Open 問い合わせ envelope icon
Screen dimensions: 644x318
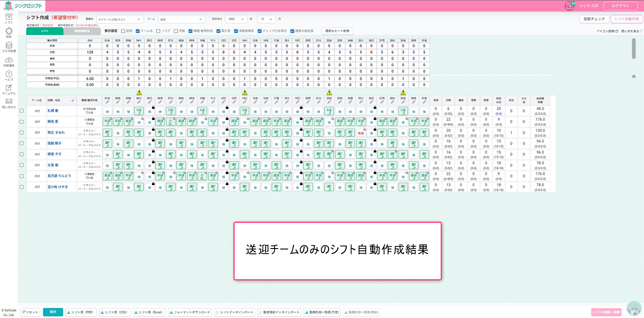[x=8, y=101]
